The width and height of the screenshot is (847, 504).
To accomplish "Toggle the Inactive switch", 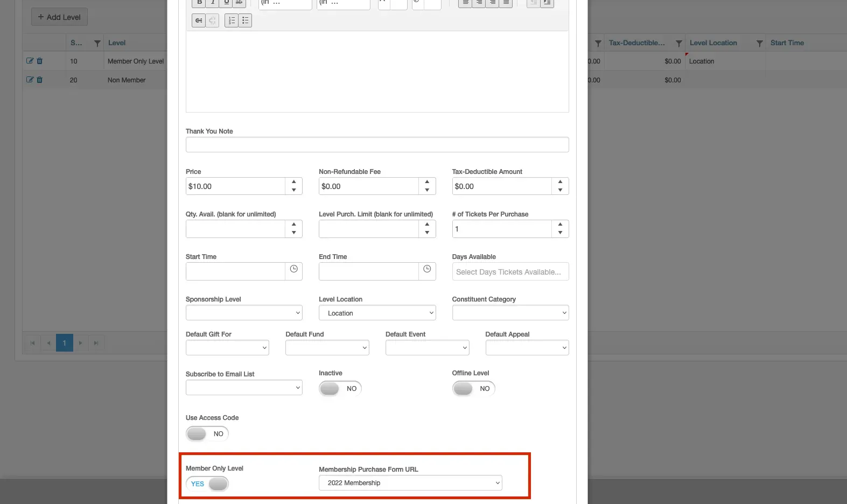I will 340,388.
